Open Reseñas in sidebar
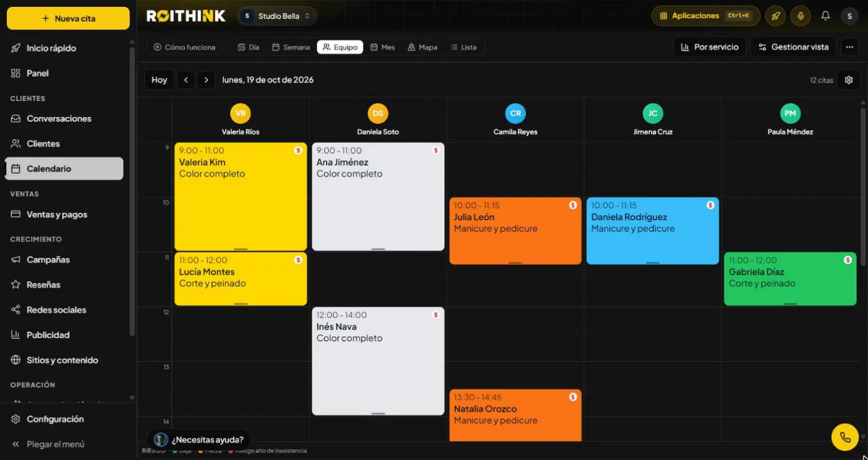The height and width of the screenshot is (460, 868). pos(64,284)
